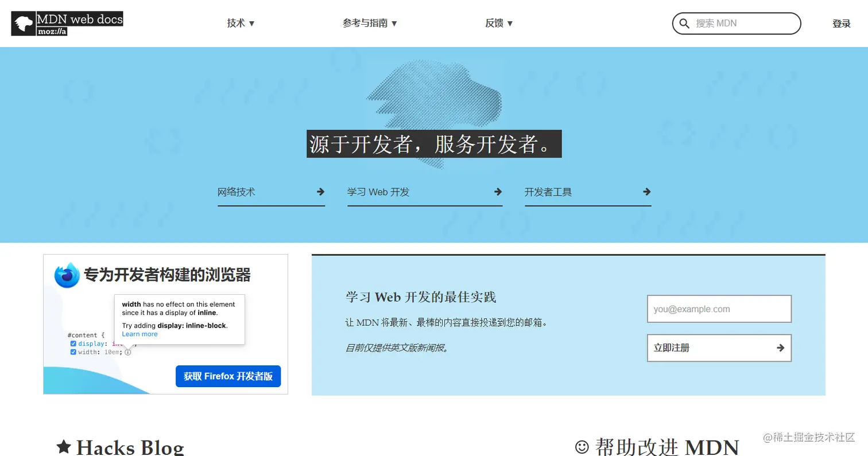Click the 专为开发者构建的浏览器 title
868x456 pixels.
click(167, 275)
